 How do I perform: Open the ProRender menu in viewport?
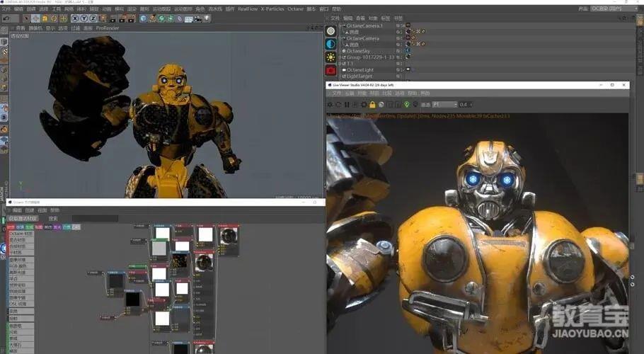(x=107, y=28)
